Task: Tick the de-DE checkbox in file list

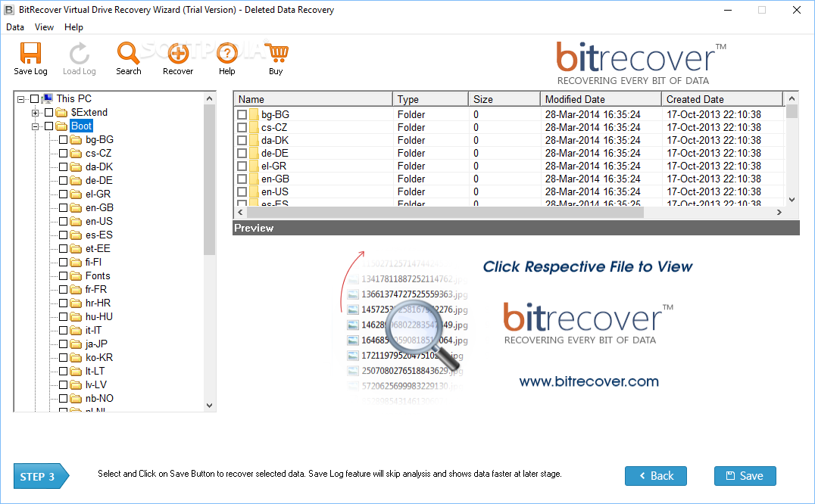Action: [242, 153]
